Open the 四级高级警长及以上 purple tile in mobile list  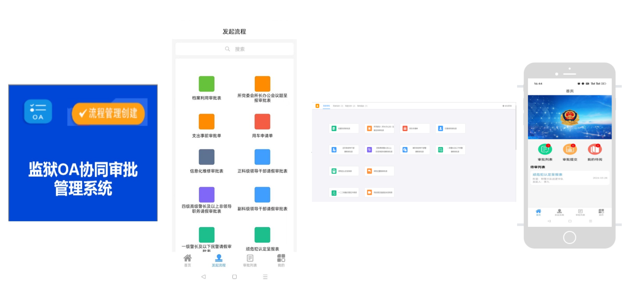(x=207, y=195)
